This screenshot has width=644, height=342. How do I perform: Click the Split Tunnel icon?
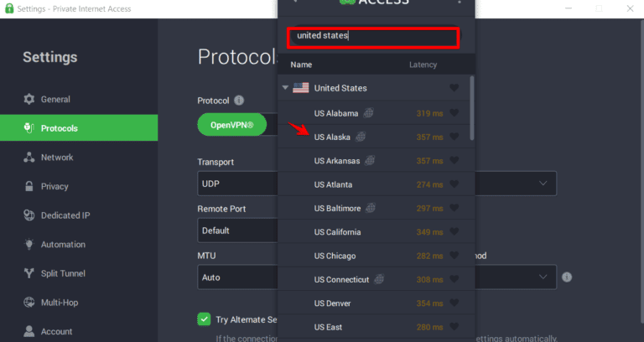click(x=29, y=274)
